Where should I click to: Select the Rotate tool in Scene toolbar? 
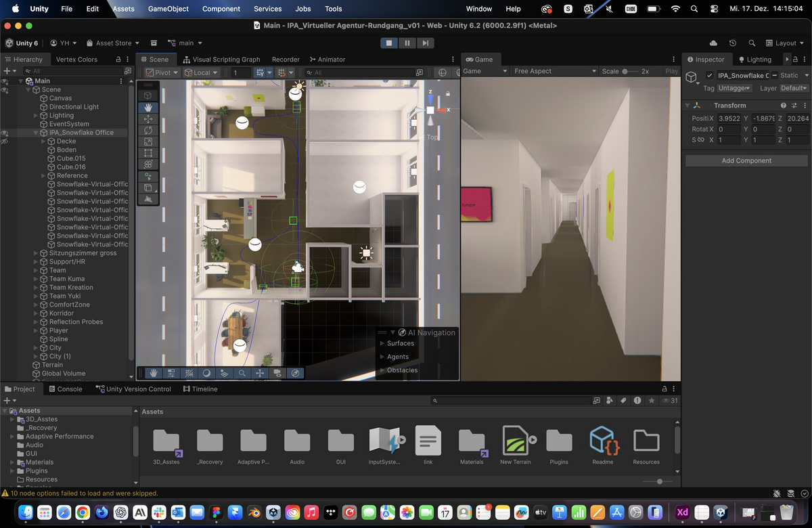pyautogui.click(x=148, y=130)
